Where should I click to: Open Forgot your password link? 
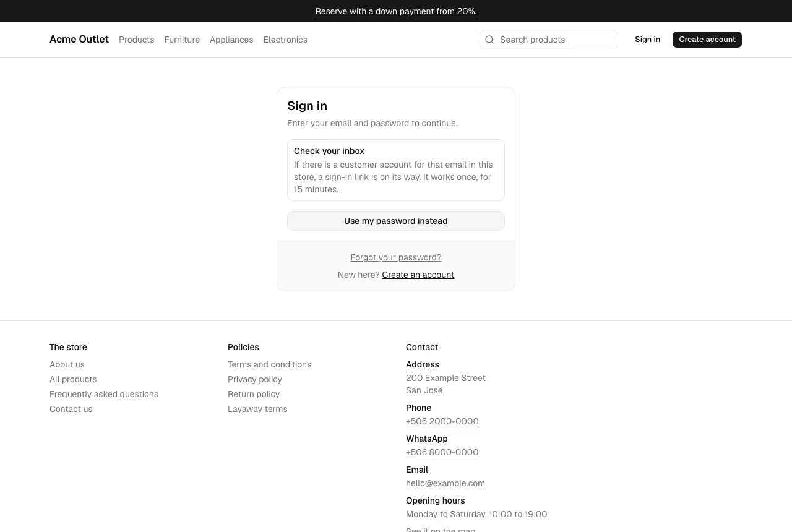[396, 257]
